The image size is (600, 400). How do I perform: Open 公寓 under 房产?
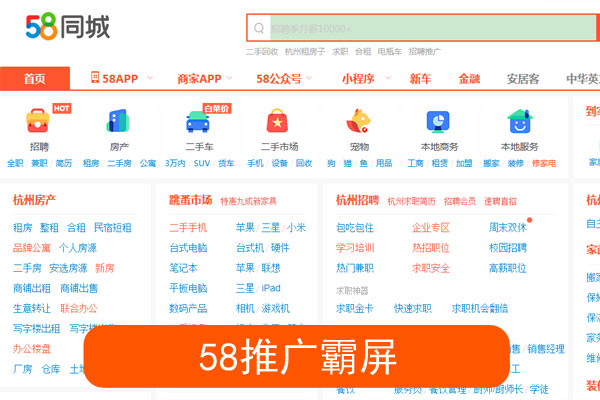point(148,163)
